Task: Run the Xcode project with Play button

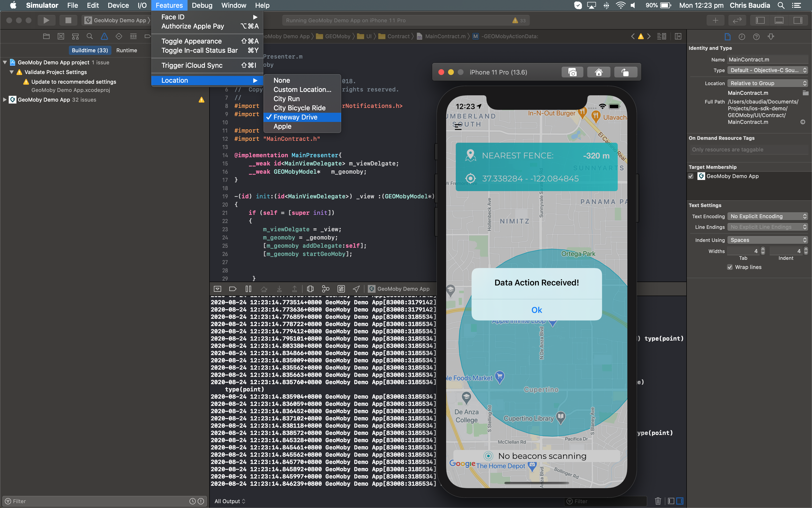Action: point(46,20)
